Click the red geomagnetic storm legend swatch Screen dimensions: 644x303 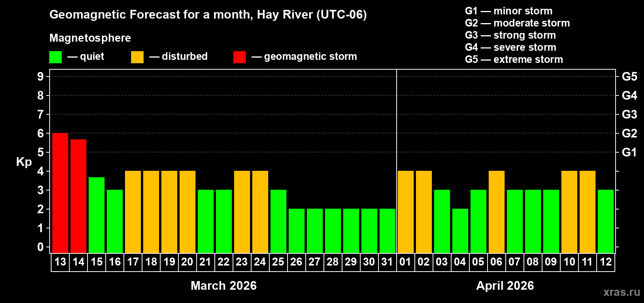pyautogui.click(x=239, y=57)
